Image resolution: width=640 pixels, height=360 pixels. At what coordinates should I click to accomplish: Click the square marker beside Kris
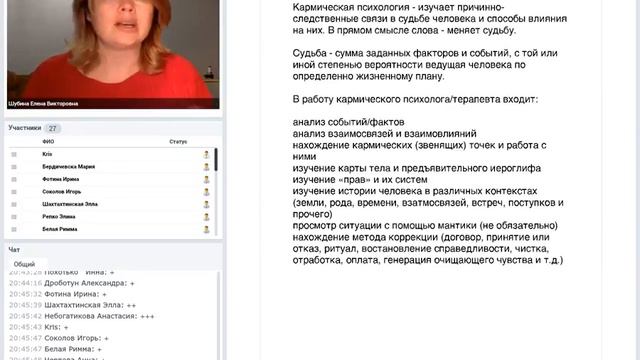click(14, 154)
